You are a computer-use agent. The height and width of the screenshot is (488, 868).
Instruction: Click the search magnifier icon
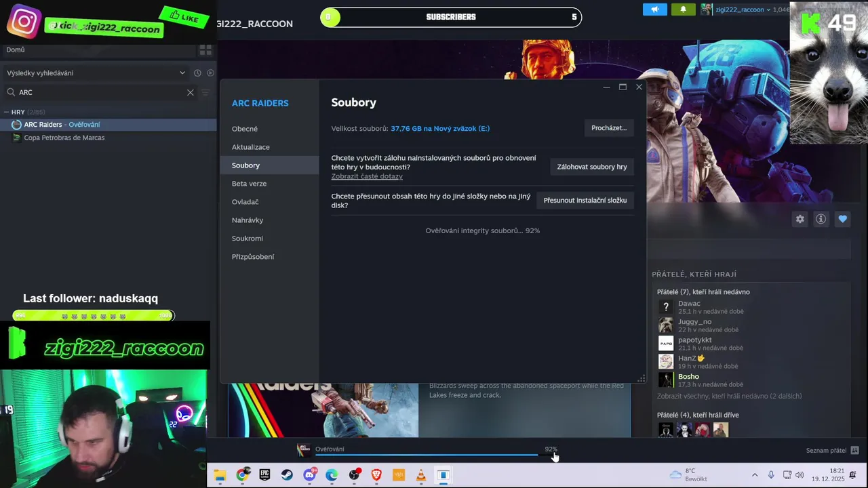tap(11, 92)
